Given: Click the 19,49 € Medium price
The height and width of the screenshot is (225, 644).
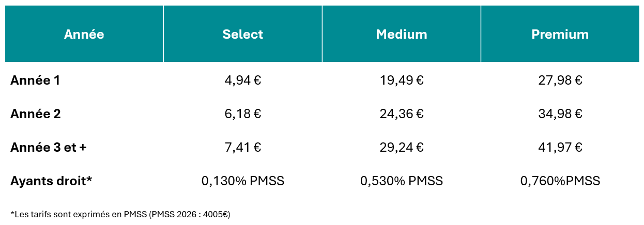Looking at the screenshot, I should (x=402, y=81).
